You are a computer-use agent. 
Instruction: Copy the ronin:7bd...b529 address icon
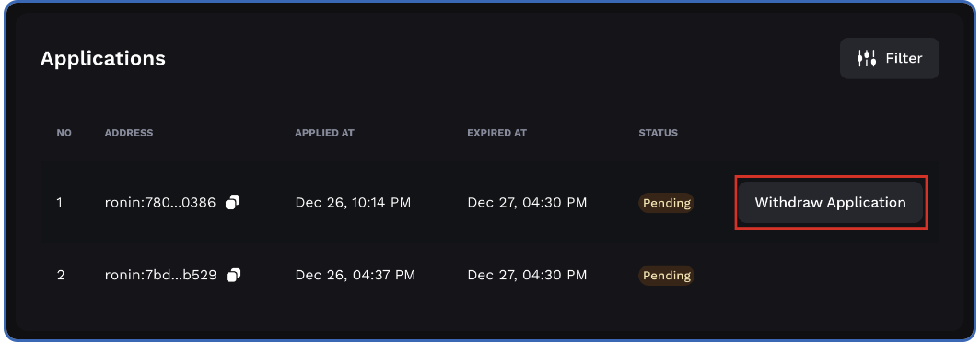[234, 275]
